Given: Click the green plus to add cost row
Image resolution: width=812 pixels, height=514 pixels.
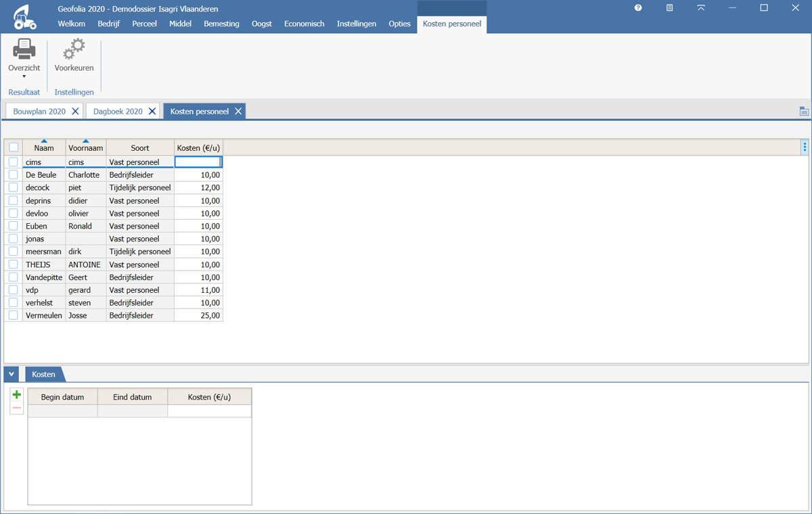Looking at the screenshot, I should [17, 394].
